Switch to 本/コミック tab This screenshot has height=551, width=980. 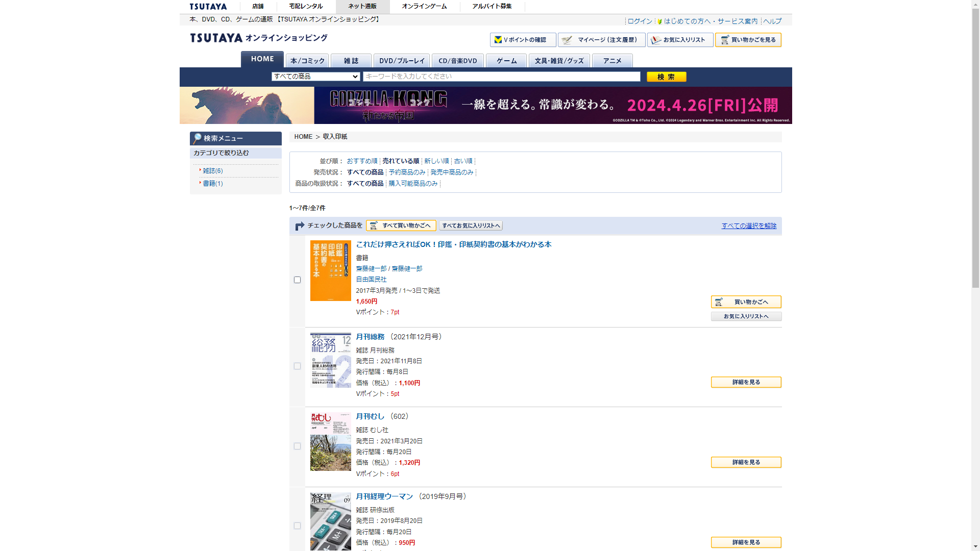(x=307, y=61)
